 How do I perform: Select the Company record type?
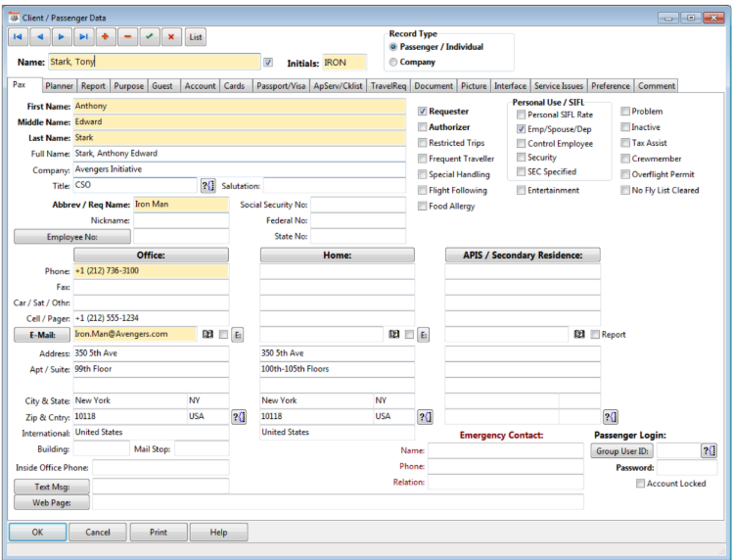393,62
